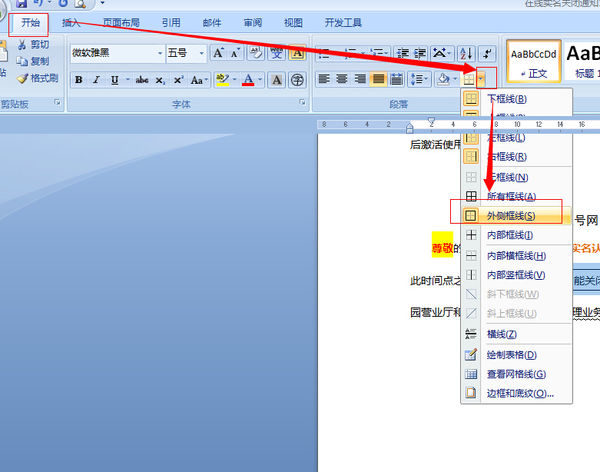600x472 pixels.
Task: Toggle Center paragraph alignment
Action: click(342, 79)
